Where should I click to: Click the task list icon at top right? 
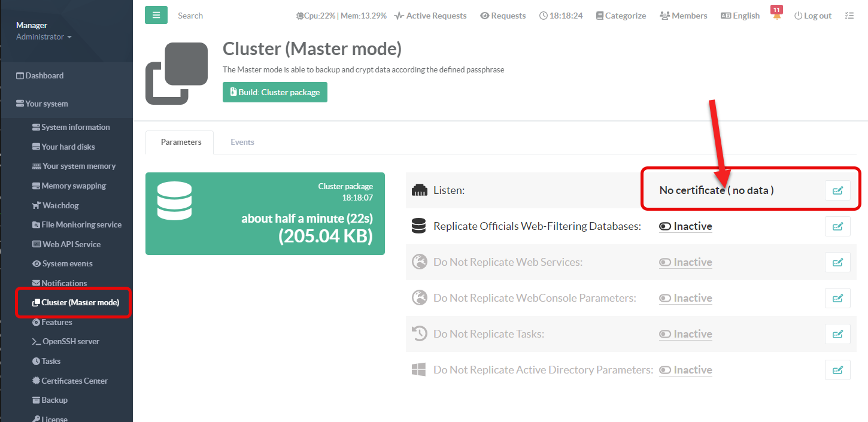point(849,16)
